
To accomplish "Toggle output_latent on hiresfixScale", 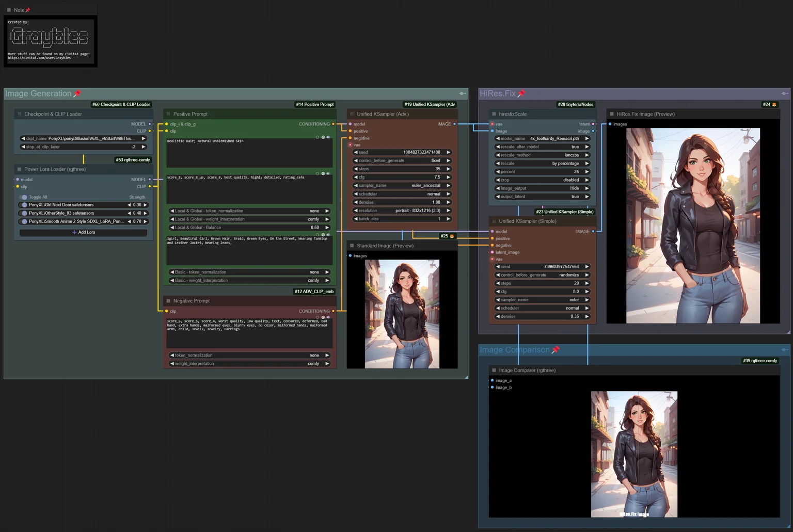I will tap(542, 197).
